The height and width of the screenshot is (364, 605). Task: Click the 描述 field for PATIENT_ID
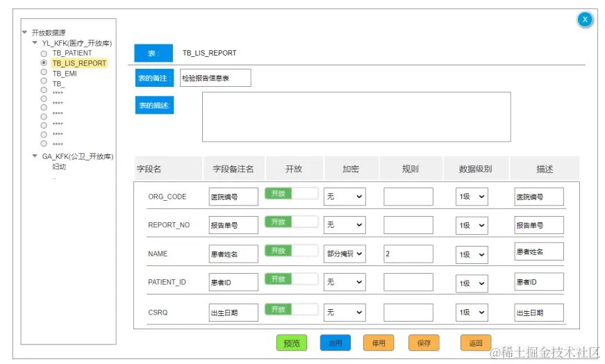coord(539,282)
